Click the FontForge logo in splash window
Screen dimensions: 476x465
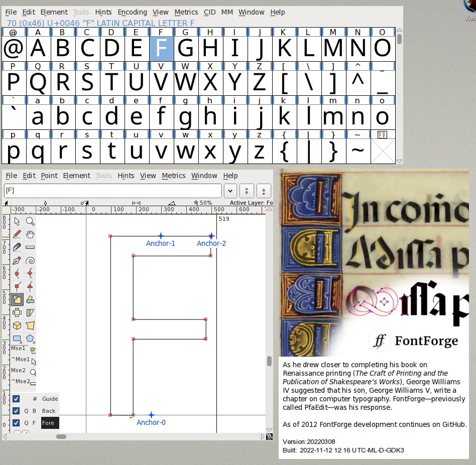point(379,341)
